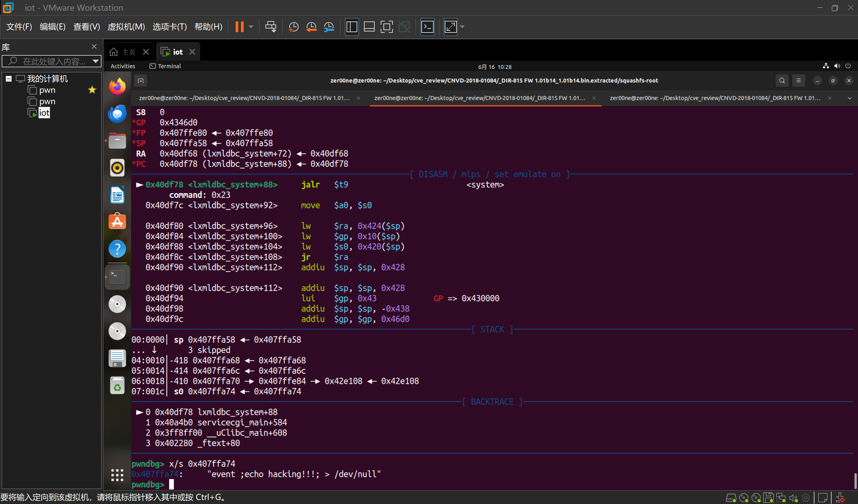Screen dimensions: 858x504
Task: Open the 虚拟机(M) menu
Action: (x=126, y=26)
